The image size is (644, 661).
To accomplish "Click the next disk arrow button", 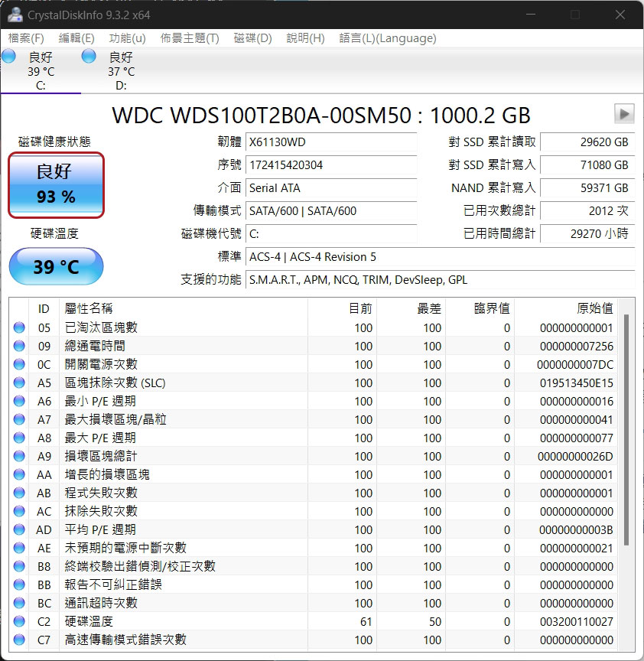I will pos(624,113).
